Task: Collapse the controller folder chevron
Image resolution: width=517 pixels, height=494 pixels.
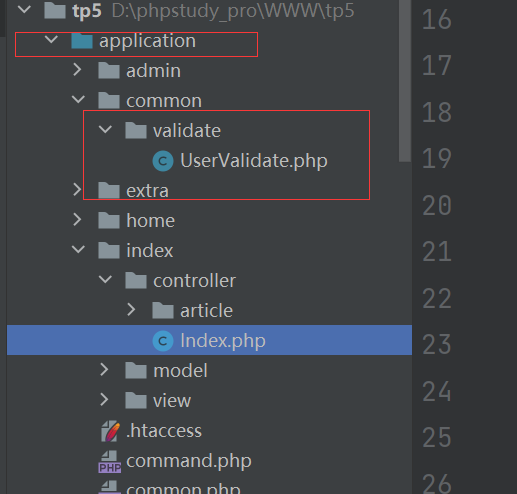Action: (105, 279)
